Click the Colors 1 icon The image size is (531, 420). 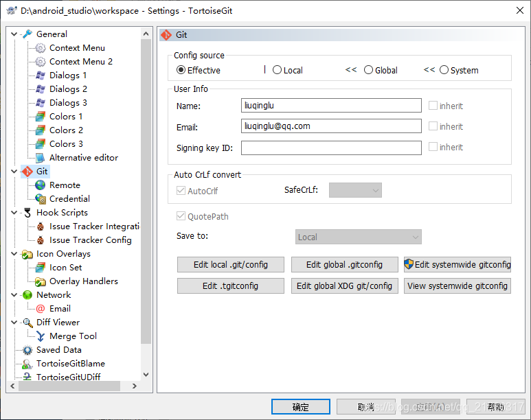coord(41,117)
